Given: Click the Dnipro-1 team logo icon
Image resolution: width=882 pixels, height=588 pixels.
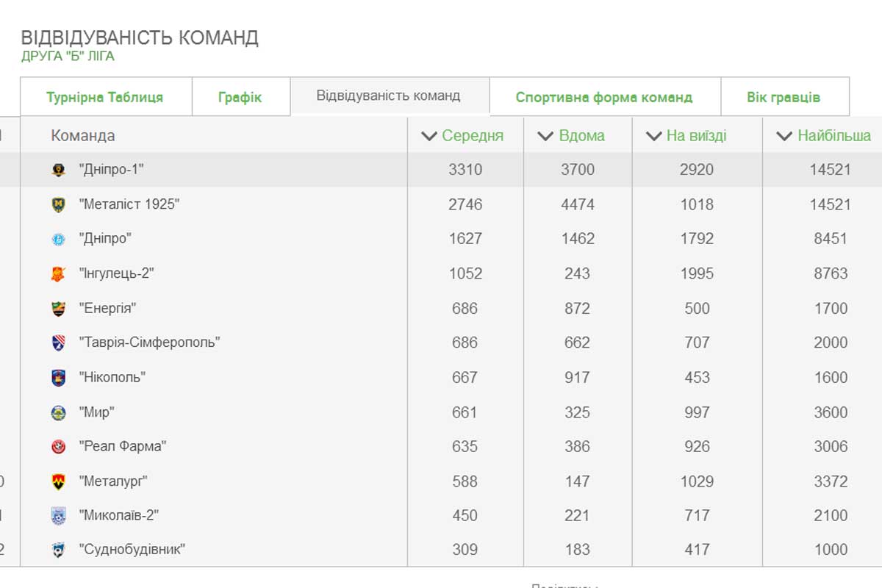Looking at the screenshot, I should click(59, 170).
